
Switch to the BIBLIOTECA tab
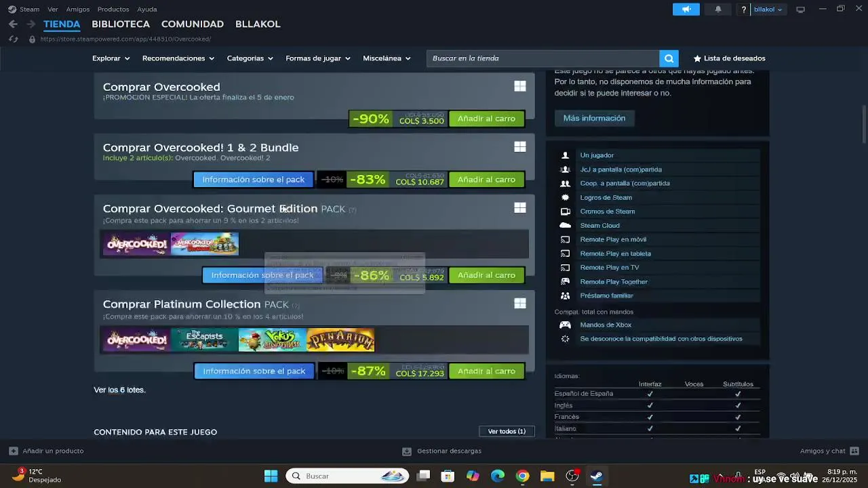(x=121, y=24)
